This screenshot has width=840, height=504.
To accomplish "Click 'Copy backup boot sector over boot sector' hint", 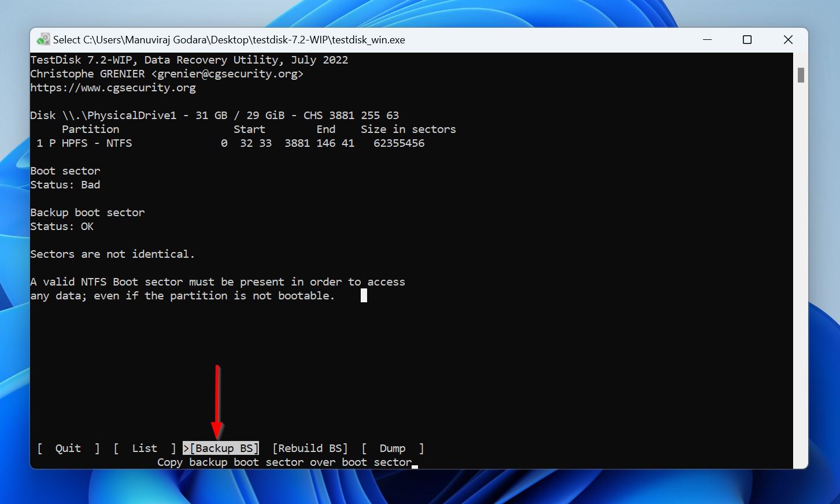I will click(x=284, y=462).
